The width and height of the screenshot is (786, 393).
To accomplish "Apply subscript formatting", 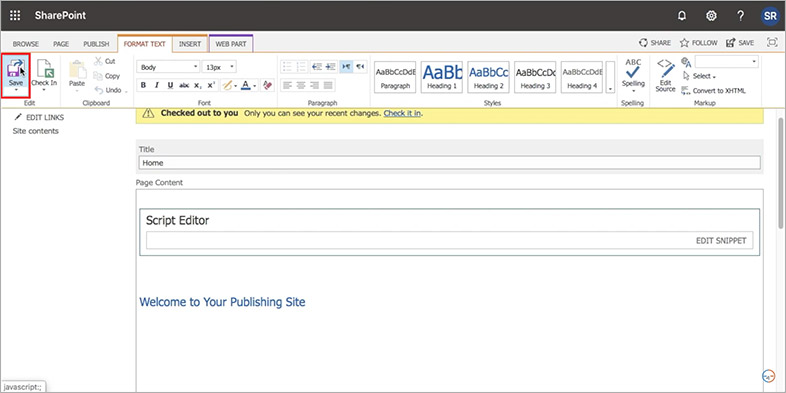I will [x=198, y=85].
